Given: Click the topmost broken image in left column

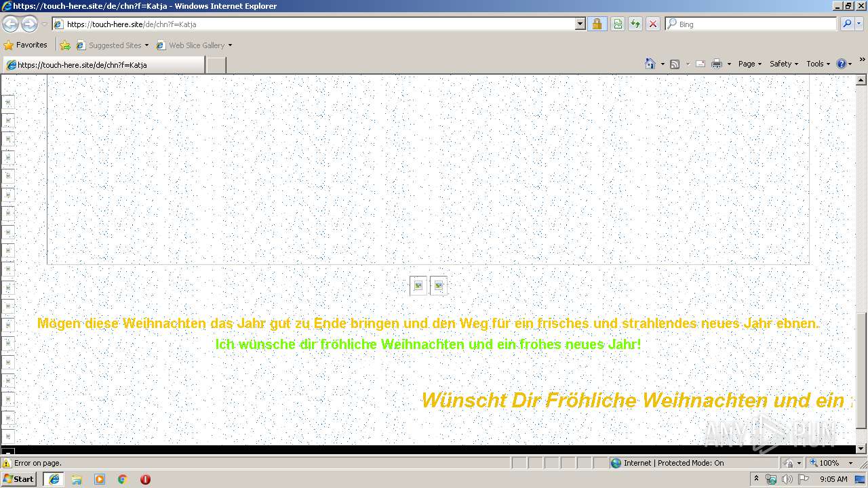Looking at the screenshot, I should [8, 102].
